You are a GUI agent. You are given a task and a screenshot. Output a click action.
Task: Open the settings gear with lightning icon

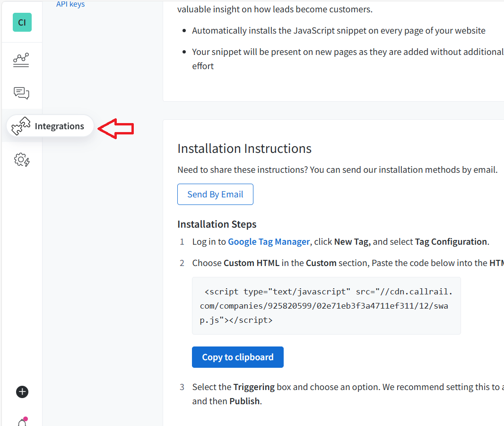(22, 160)
